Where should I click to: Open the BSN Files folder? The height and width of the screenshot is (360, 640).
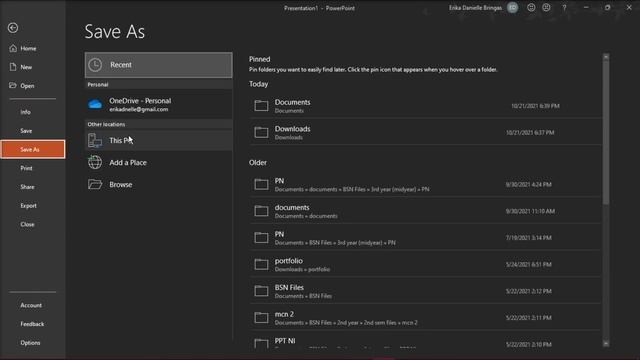point(425,291)
